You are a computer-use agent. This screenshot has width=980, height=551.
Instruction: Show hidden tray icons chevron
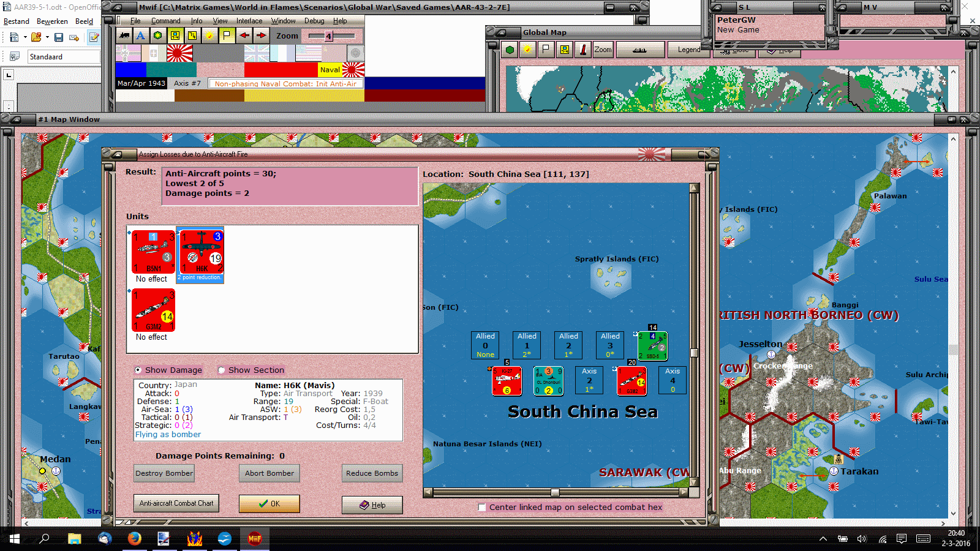tap(823, 539)
